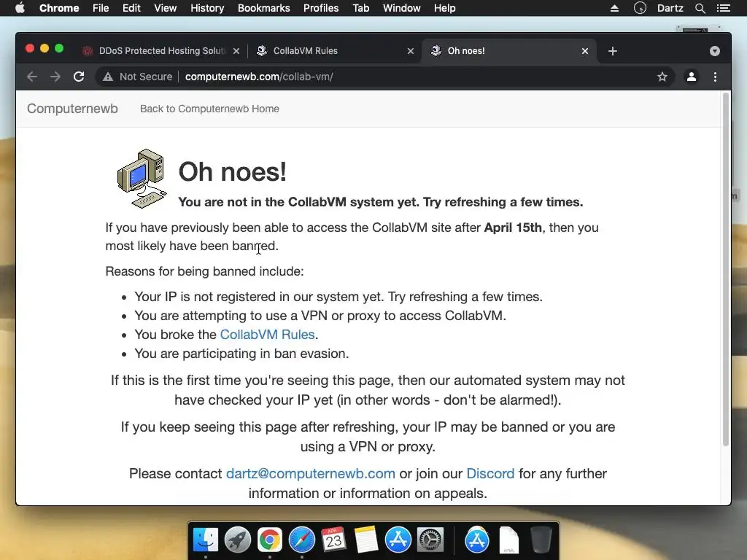
Task: Click 'You are participating in ban evasion.' bullet
Action: coord(241,354)
